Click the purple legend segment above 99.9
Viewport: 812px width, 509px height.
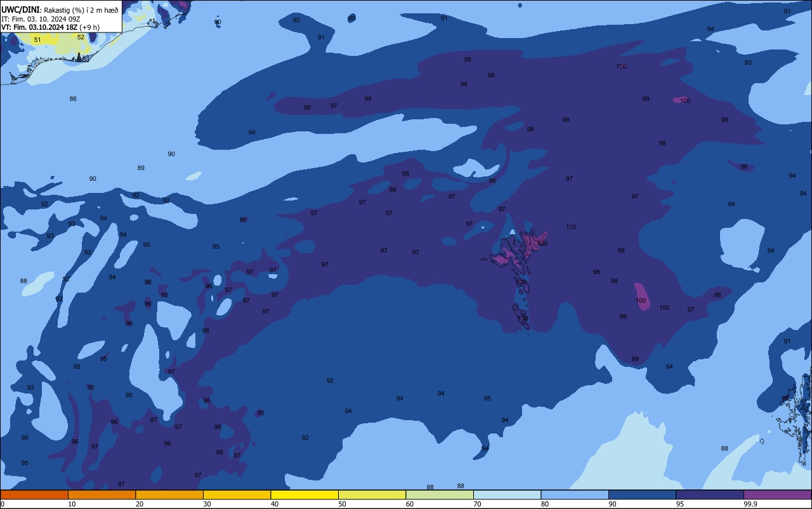point(777,494)
